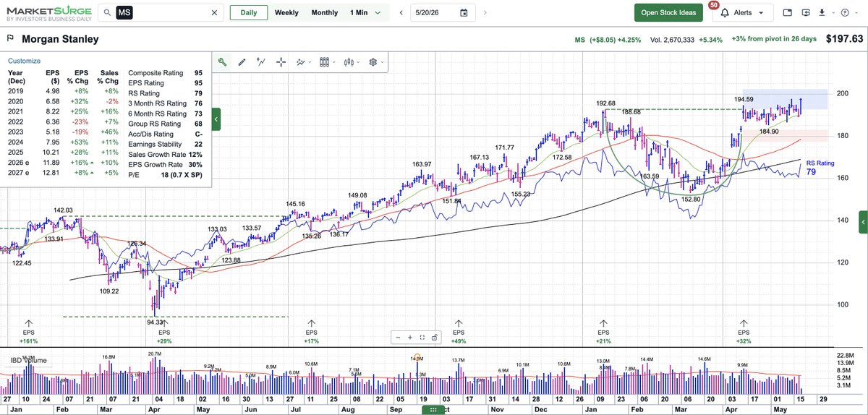The height and width of the screenshot is (415, 868).
Task: Click the 2026 e EPS estimate row
Action: [x=64, y=163]
